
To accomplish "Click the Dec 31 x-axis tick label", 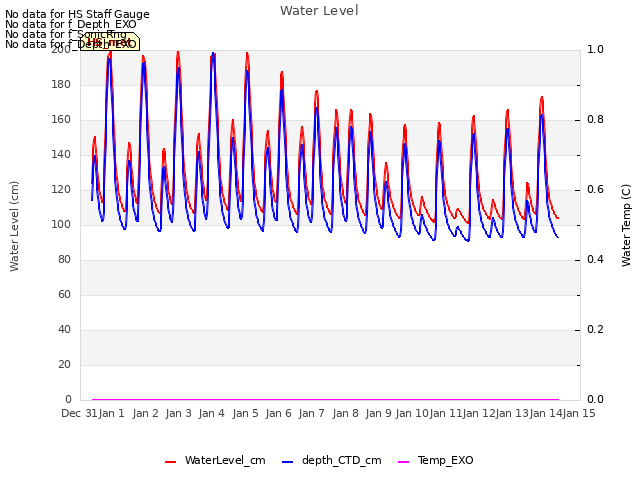I will (x=79, y=413).
